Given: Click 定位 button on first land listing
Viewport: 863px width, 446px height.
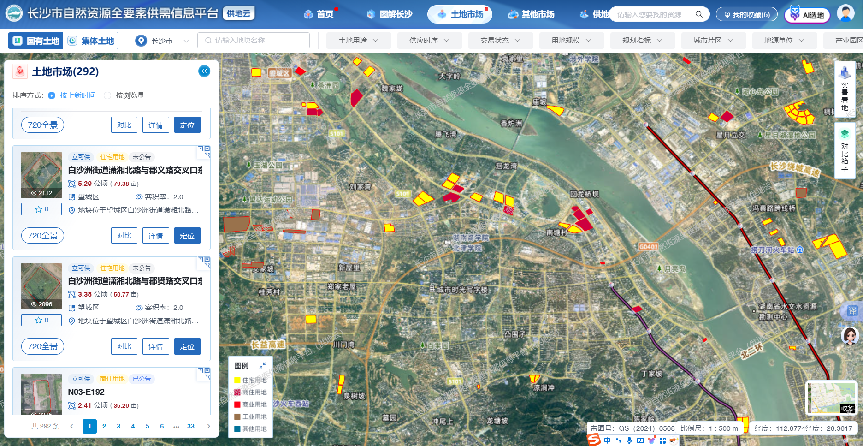Looking at the screenshot, I should (x=187, y=236).
